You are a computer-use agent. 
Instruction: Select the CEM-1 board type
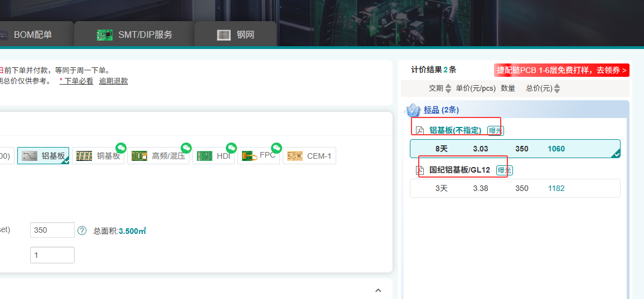pyautogui.click(x=309, y=156)
